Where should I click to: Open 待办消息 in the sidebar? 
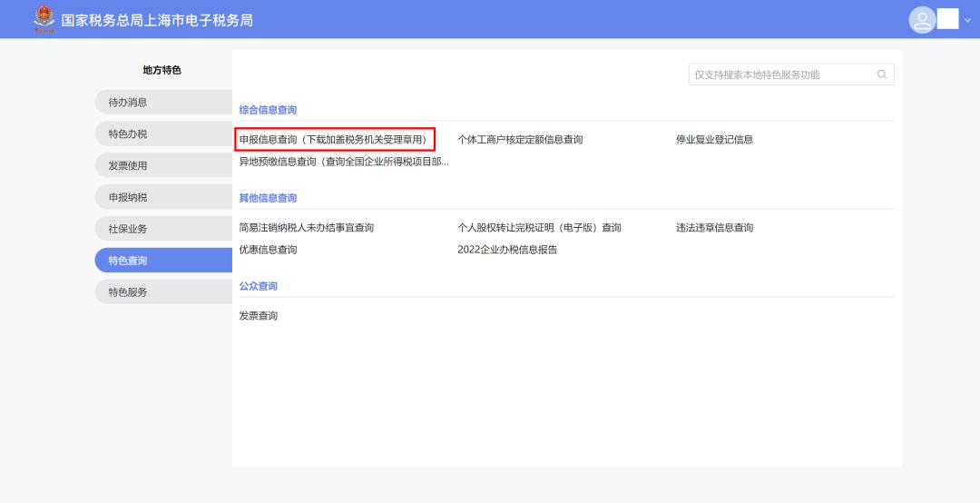pos(163,103)
